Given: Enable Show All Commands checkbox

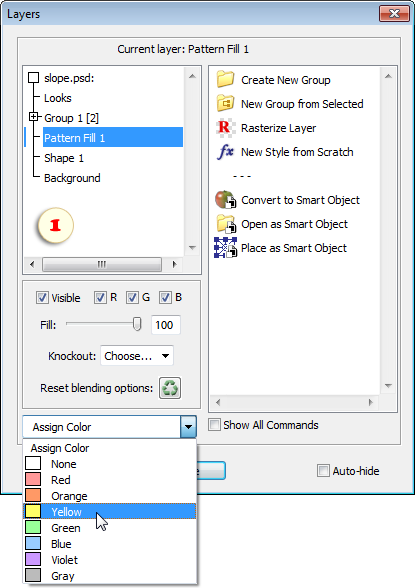Looking at the screenshot, I should (x=214, y=425).
